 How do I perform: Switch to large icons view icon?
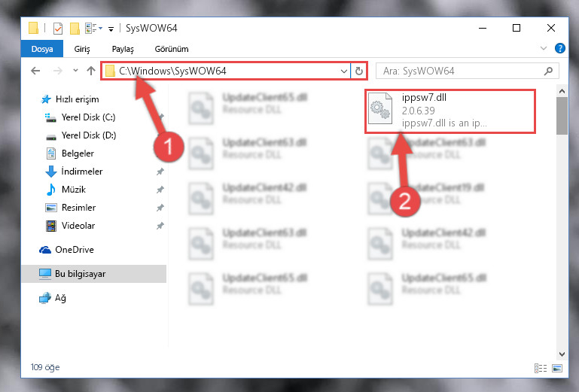(x=557, y=368)
